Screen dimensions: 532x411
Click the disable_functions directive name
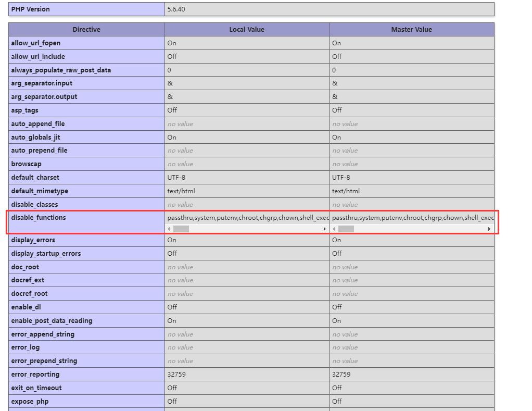(39, 217)
